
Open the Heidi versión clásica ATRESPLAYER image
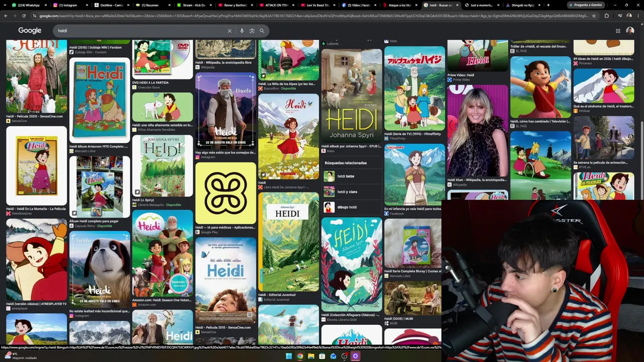click(x=36, y=259)
